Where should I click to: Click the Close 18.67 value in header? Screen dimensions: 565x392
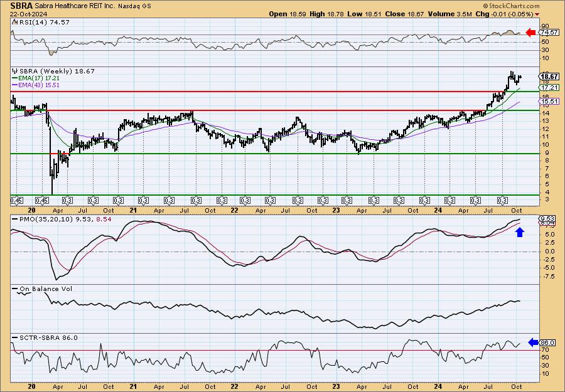pos(405,14)
